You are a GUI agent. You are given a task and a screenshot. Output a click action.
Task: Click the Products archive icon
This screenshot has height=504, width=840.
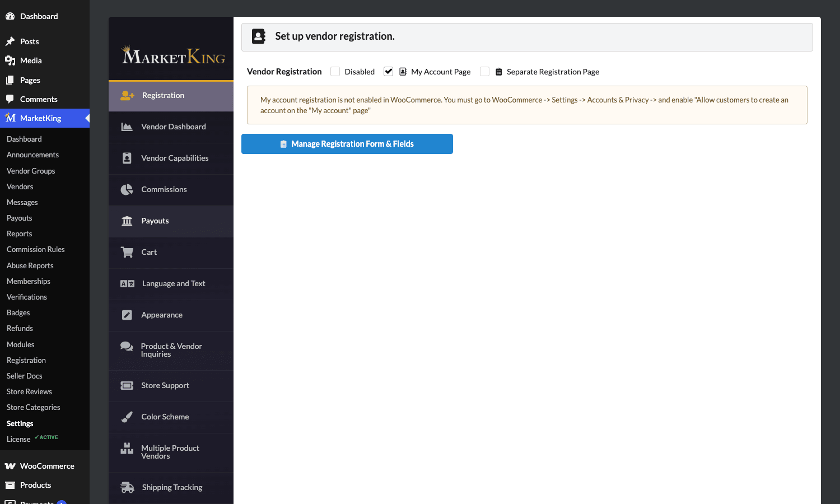click(10, 485)
